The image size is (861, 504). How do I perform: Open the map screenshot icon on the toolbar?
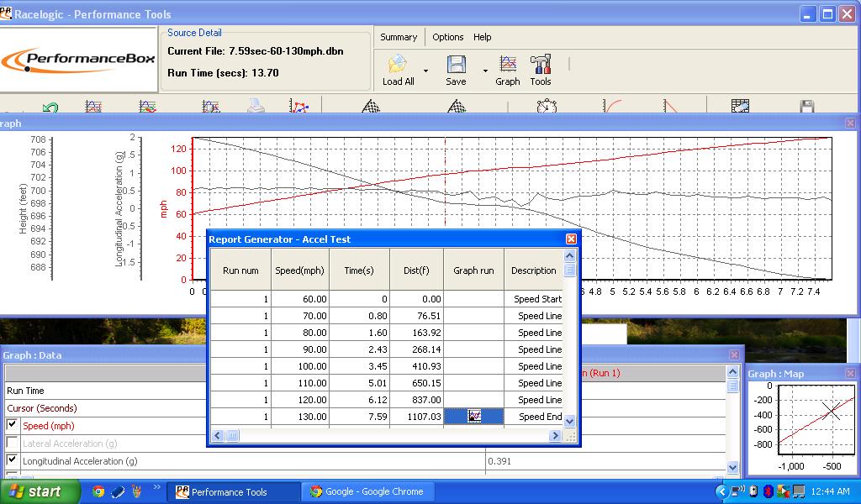click(x=738, y=108)
